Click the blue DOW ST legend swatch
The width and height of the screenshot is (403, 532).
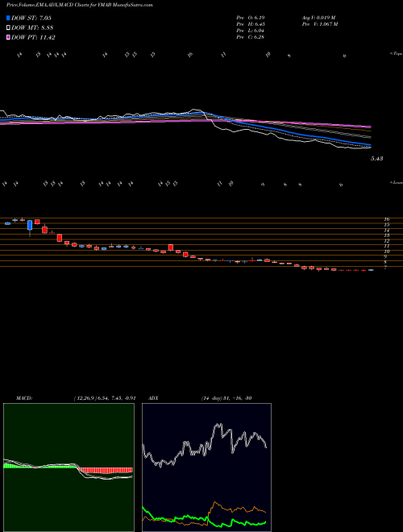[x=8, y=18]
